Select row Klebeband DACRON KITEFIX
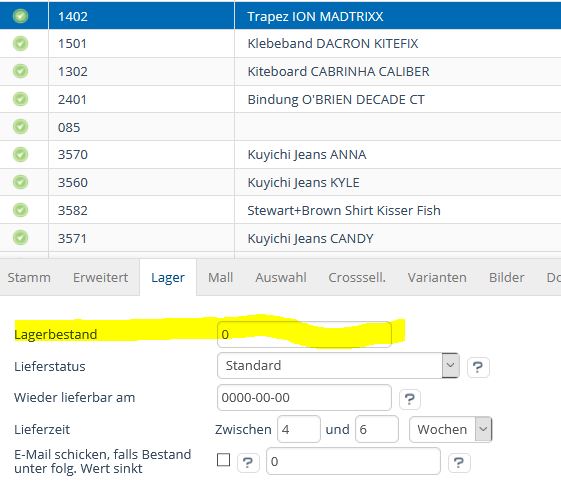Viewport: 561px width, 485px height. [x=280, y=43]
